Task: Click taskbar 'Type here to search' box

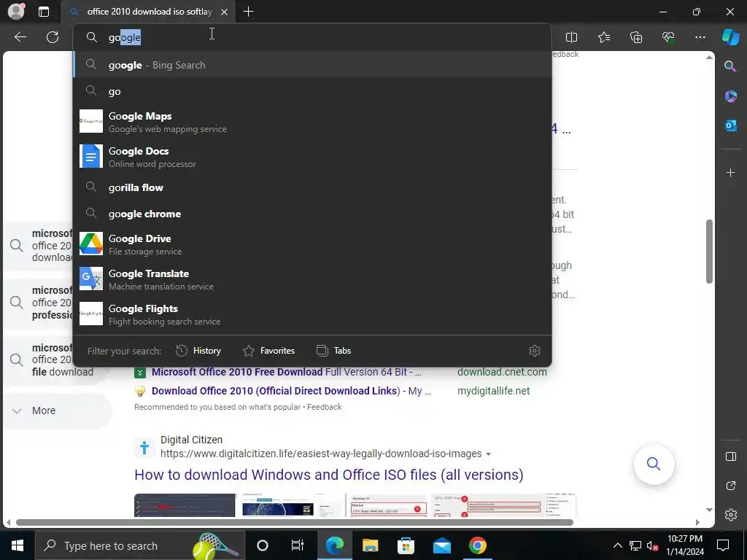Action: (x=139, y=545)
